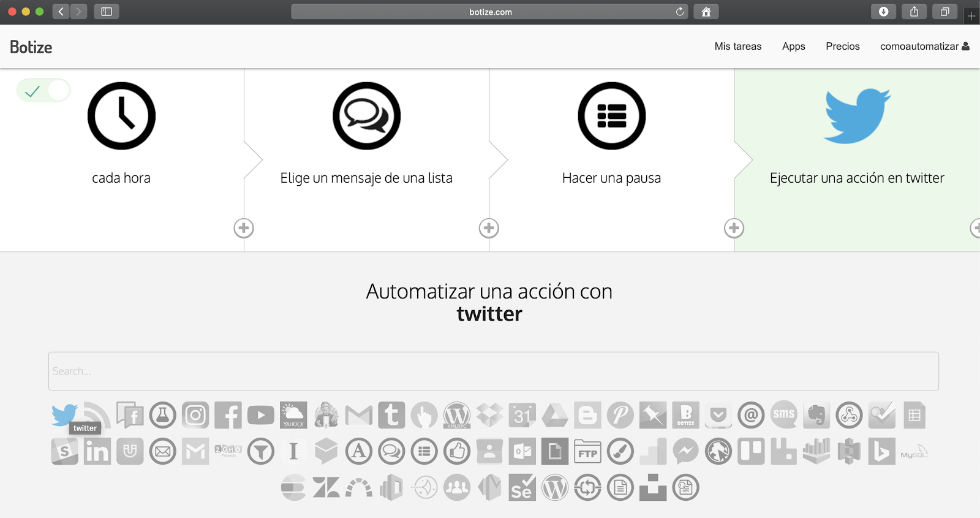This screenshot has width=980, height=518.
Task: Click the Search apps input field
Action: pos(494,371)
